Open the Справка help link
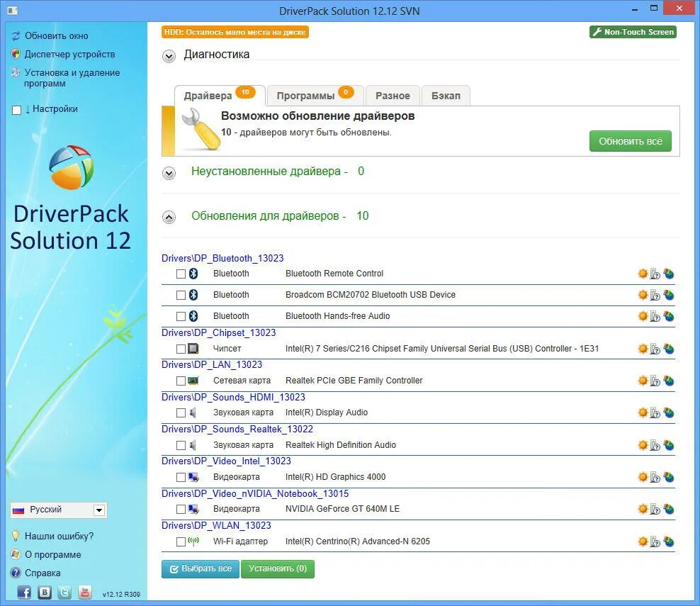Image resolution: width=700 pixels, height=606 pixels. pyautogui.click(x=43, y=573)
